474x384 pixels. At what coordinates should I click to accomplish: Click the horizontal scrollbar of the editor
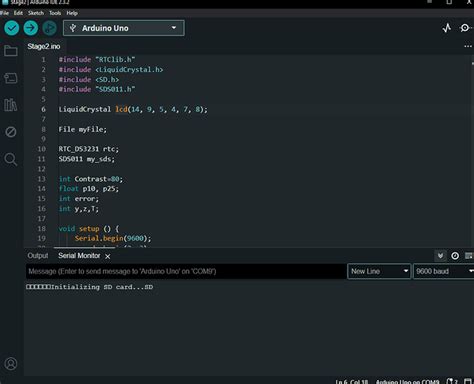click(x=85, y=247)
